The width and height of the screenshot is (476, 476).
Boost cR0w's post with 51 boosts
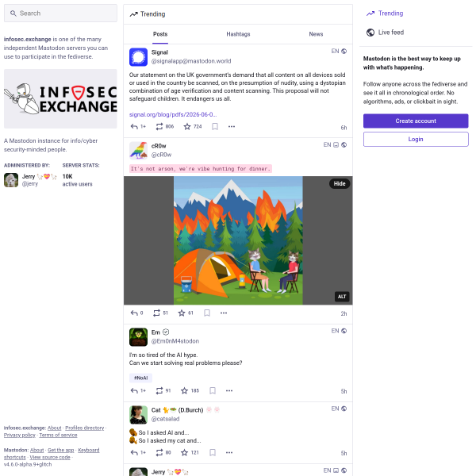point(156,313)
